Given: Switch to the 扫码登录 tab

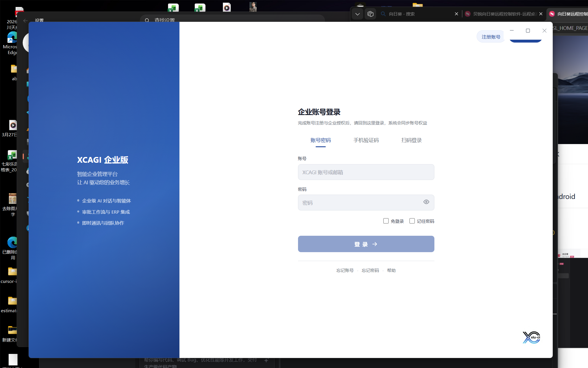Looking at the screenshot, I should tap(411, 140).
